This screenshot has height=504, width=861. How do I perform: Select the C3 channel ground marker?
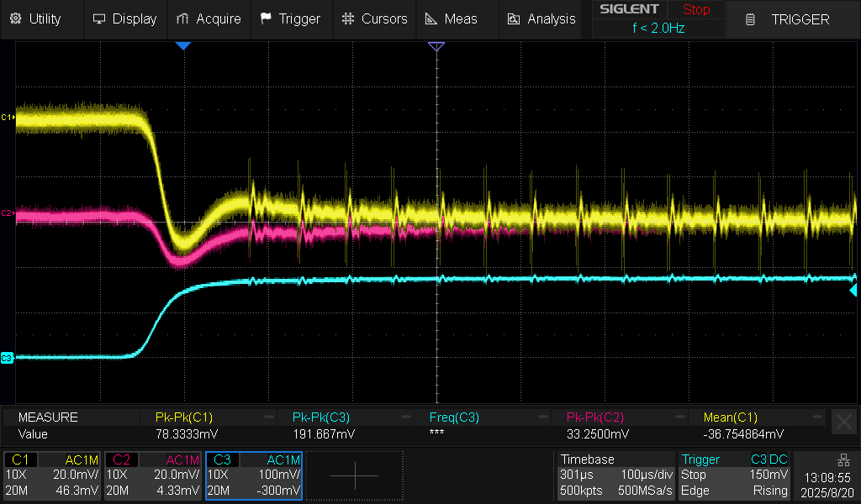click(x=8, y=358)
